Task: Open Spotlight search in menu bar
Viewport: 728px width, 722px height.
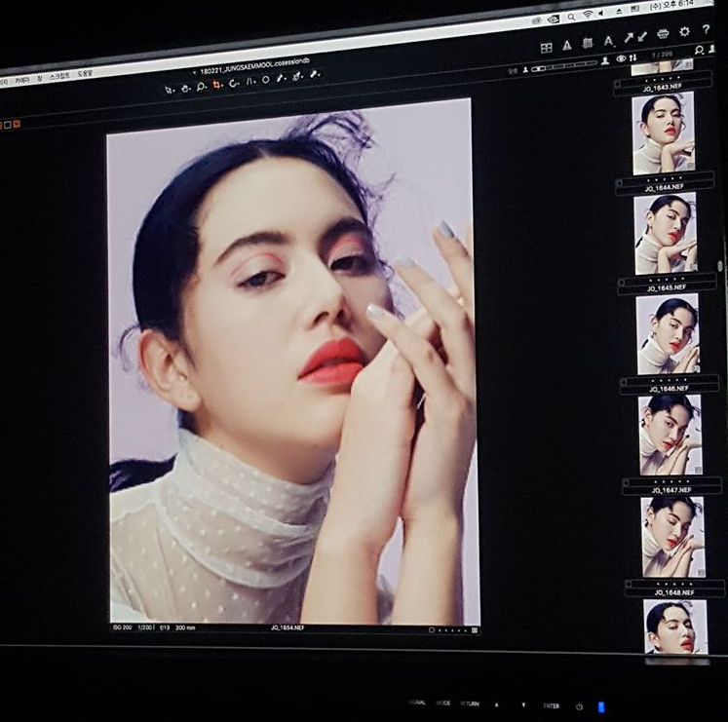Action: pyautogui.click(x=571, y=18)
